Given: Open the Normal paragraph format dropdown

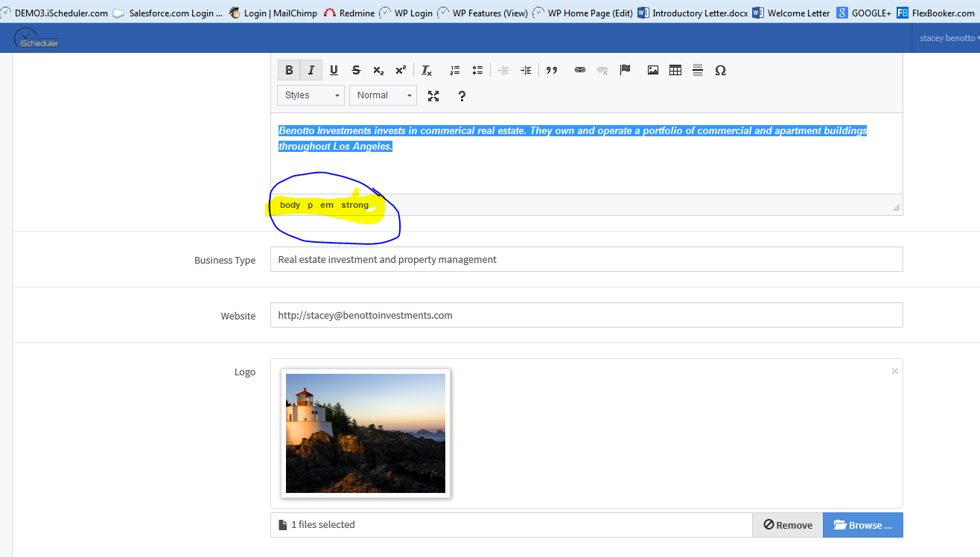Looking at the screenshot, I should click(383, 95).
